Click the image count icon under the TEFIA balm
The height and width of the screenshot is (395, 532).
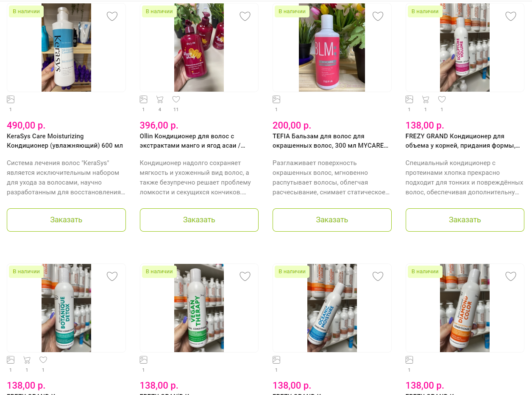(x=276, y=99)
